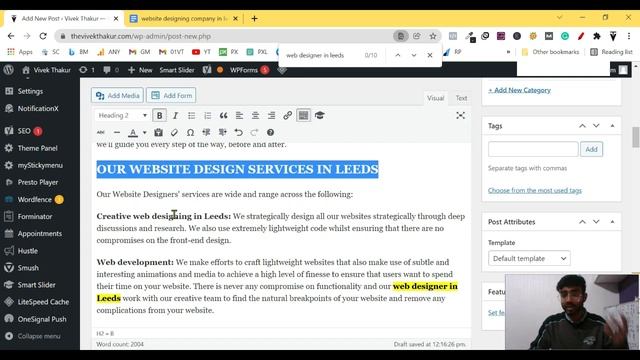Toggle bold formatting in the editor toolbar

(160, 116)
